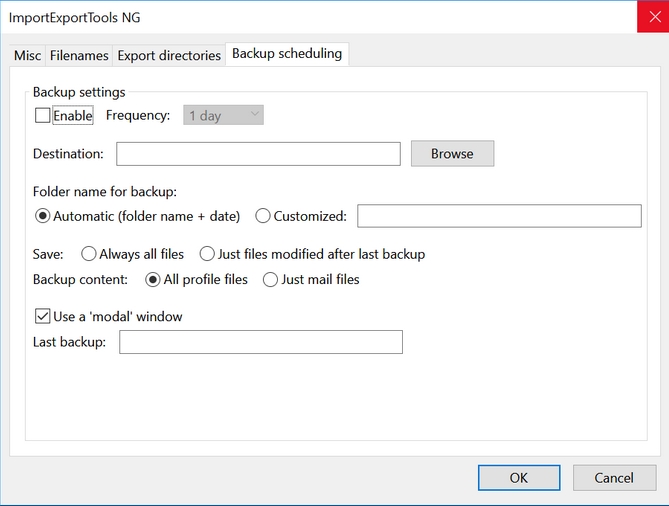Select Automatic folder name option

pyautogui.click(x=43, y=216)
